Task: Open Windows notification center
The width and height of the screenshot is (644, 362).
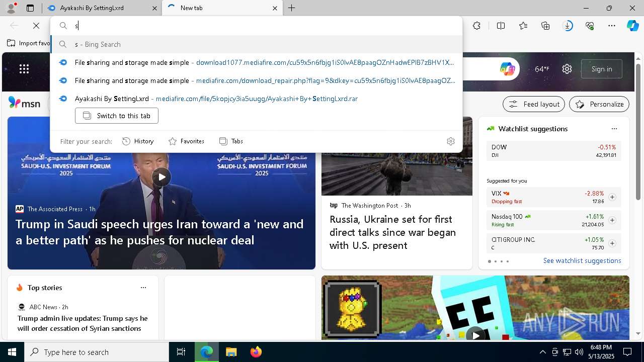Action: pyautogui.click(x=627, y=352)
